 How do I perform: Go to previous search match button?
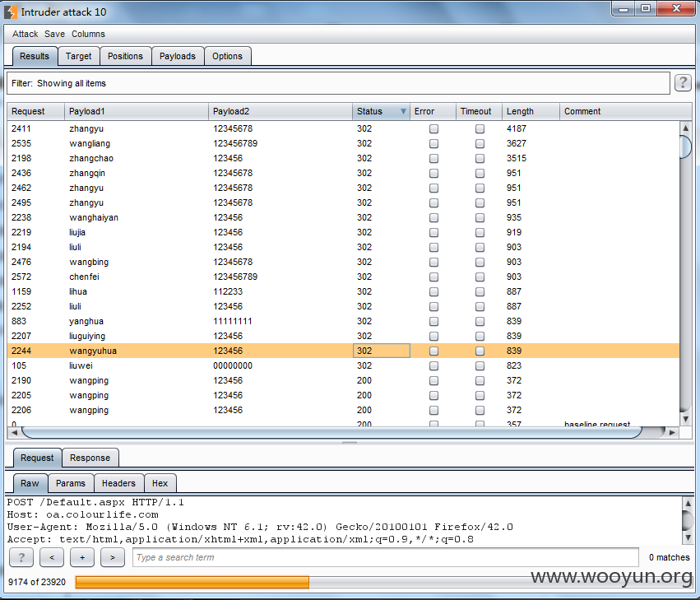click(52, 557)
